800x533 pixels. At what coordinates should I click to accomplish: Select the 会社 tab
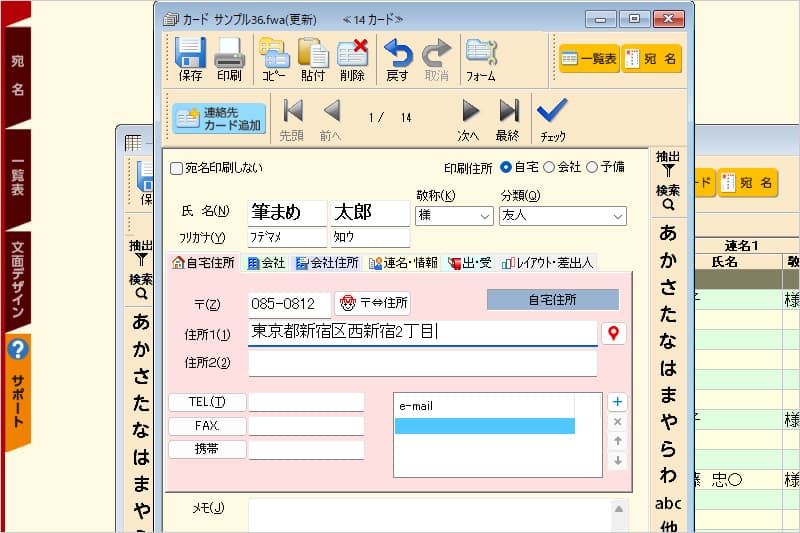tap(266, 263)
